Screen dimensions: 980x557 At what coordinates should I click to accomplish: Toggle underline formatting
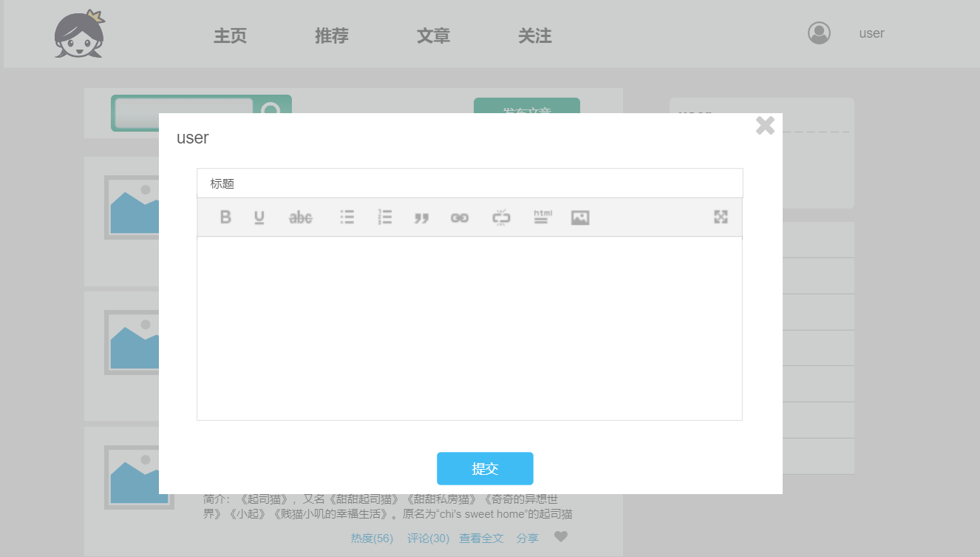(x=259, y=217)
